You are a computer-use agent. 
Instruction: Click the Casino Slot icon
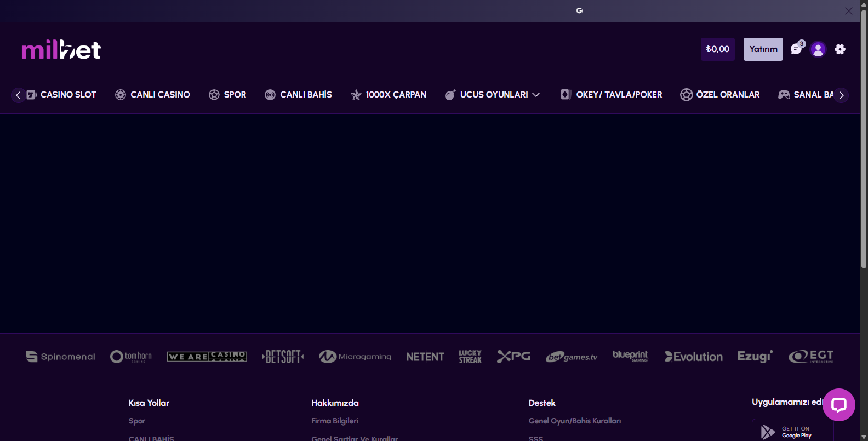click(32, 95)
